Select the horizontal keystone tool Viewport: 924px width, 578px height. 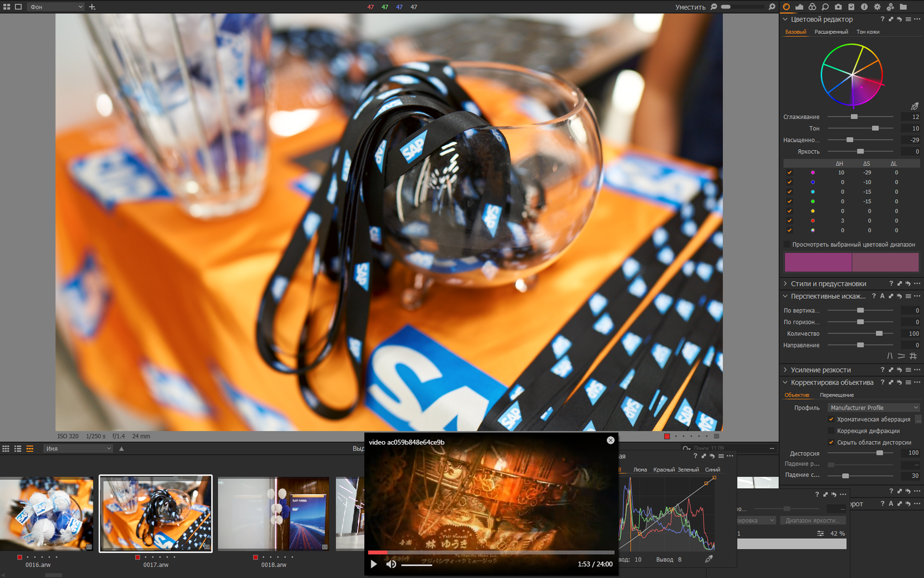tap(901, 356)
